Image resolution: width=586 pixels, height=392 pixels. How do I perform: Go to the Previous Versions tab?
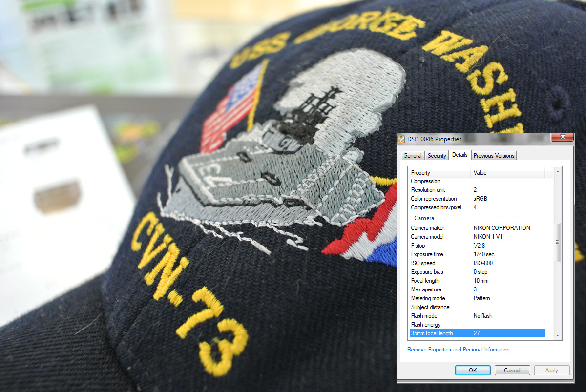point(494,156)
